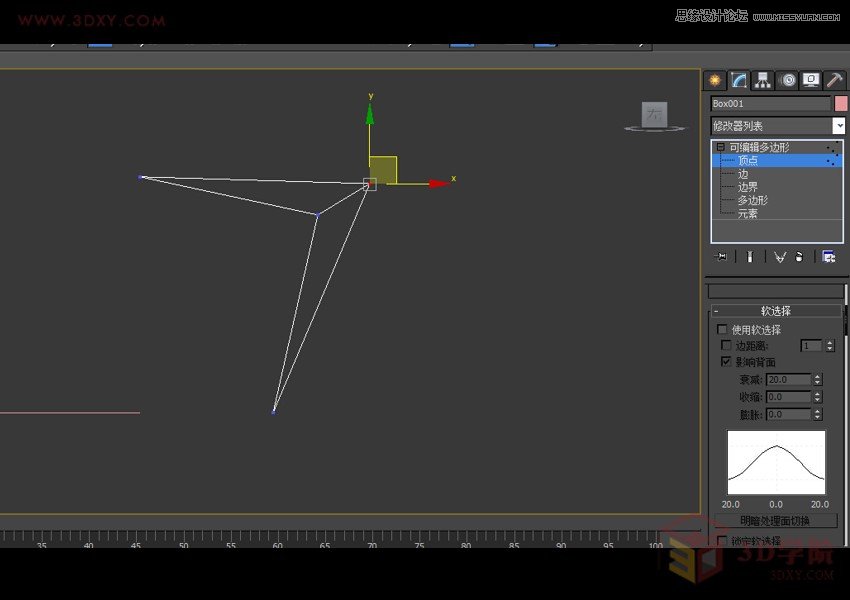
Task: Toggle Show End Result icon
Action: coord(750,256)
